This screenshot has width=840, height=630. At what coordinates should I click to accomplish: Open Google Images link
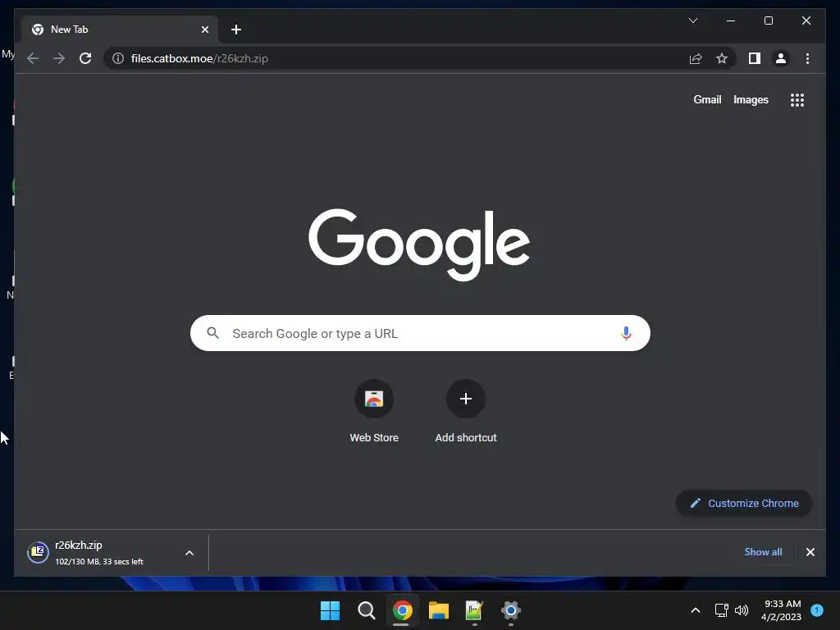(x=751, y=99)
